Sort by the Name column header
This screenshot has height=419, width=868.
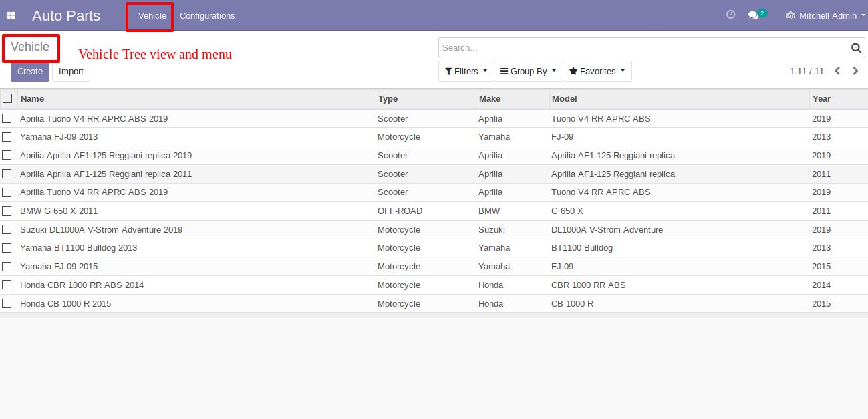[x=196, y=98]
